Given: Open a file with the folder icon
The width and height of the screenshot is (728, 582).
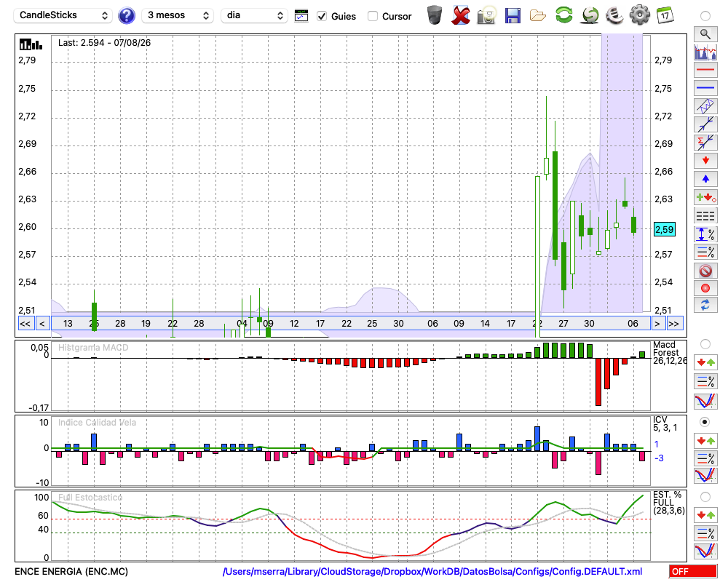Looking at the screenshot, I should pos(538,16).
